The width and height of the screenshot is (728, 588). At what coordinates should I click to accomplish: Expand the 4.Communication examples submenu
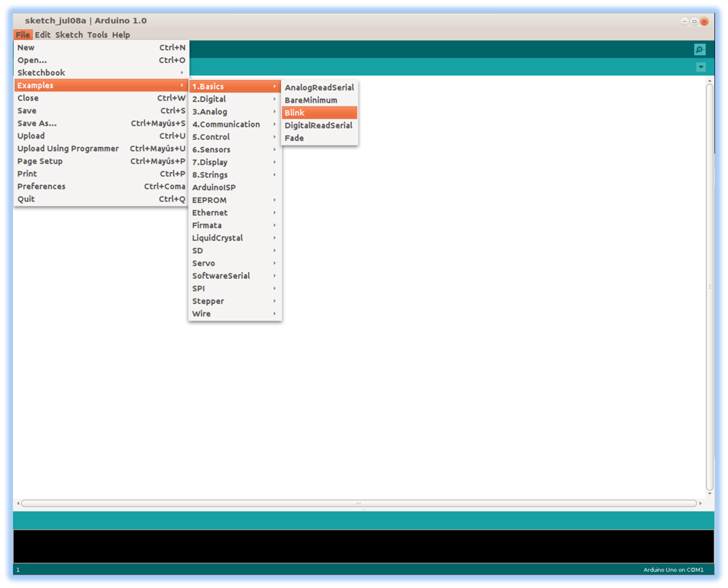235,124
